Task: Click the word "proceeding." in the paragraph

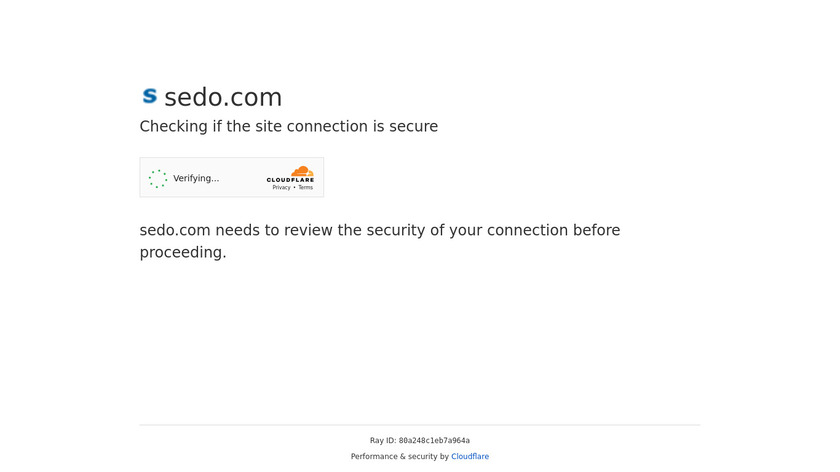Action: (x=183, y=253)
